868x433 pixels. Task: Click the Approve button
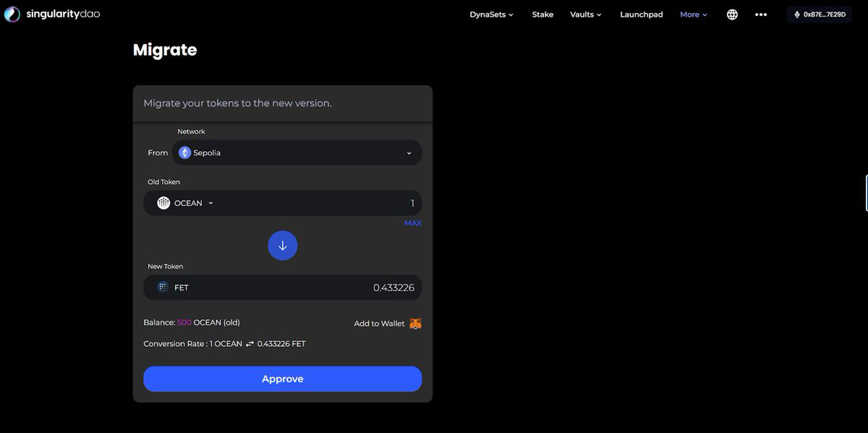282,379
